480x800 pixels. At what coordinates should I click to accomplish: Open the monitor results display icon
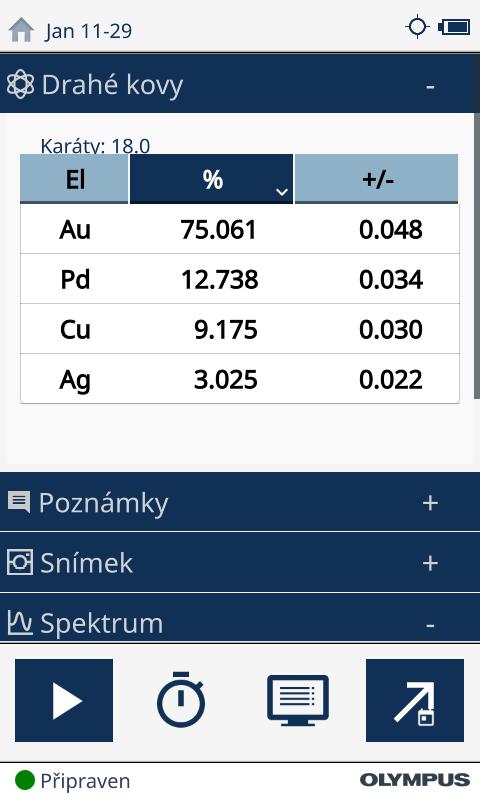[298, 700]
